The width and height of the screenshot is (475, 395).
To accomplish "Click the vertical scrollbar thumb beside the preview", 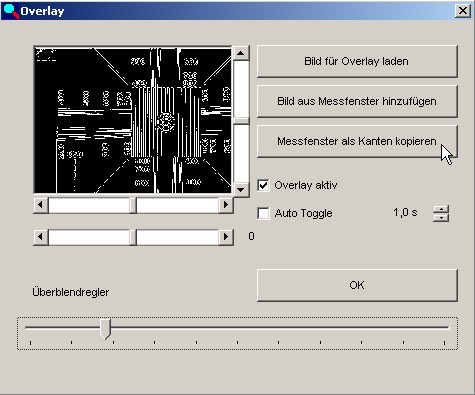I will pyautogui.click(x=241, y=121).
